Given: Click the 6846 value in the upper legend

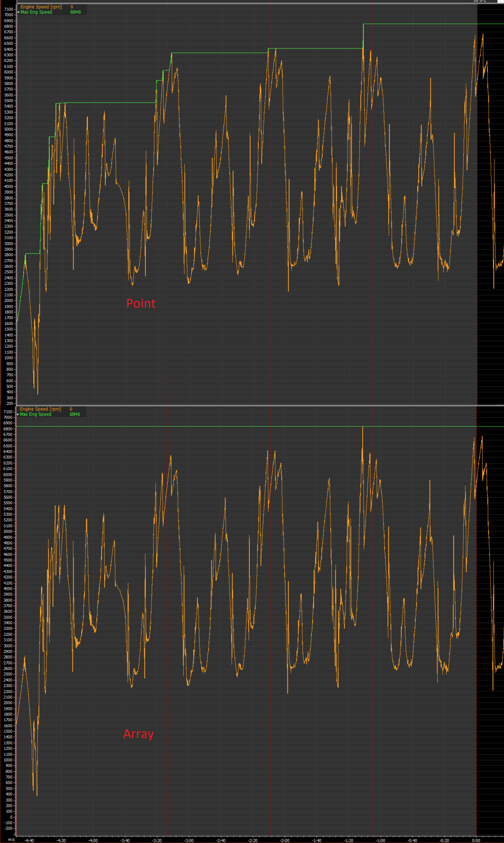Looking at the screenshot, I should click(x=76, y=12).
